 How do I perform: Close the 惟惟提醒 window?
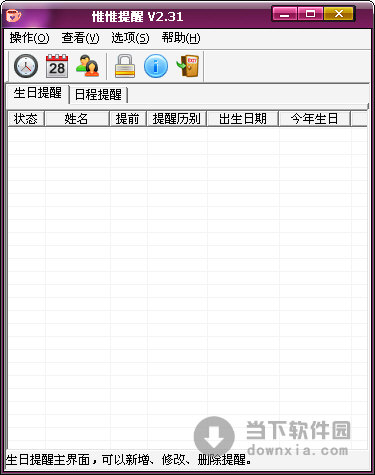pyautogui.click(x=338, y=14)
